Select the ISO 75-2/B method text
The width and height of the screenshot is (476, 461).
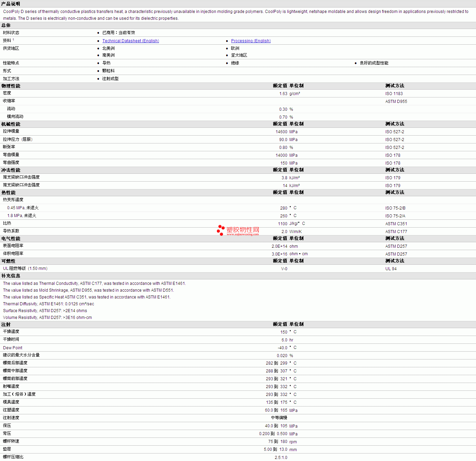click(x=395, y=208)
